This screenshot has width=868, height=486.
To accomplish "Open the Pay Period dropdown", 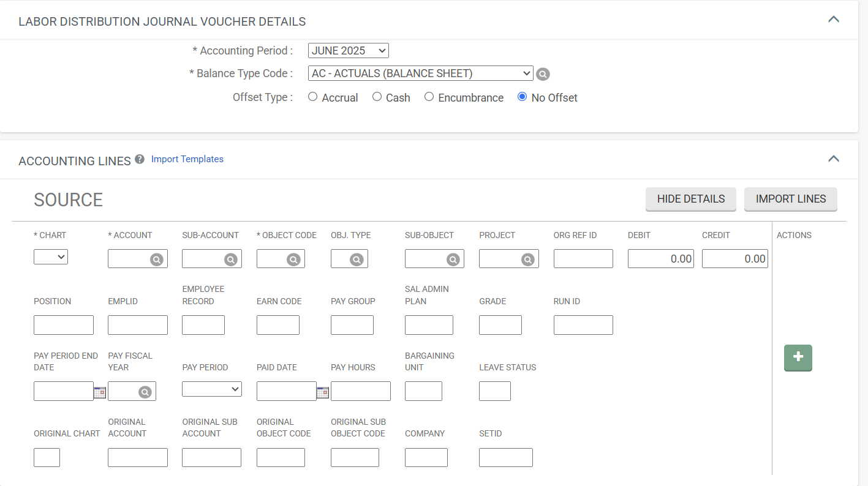I will (212, 389).
